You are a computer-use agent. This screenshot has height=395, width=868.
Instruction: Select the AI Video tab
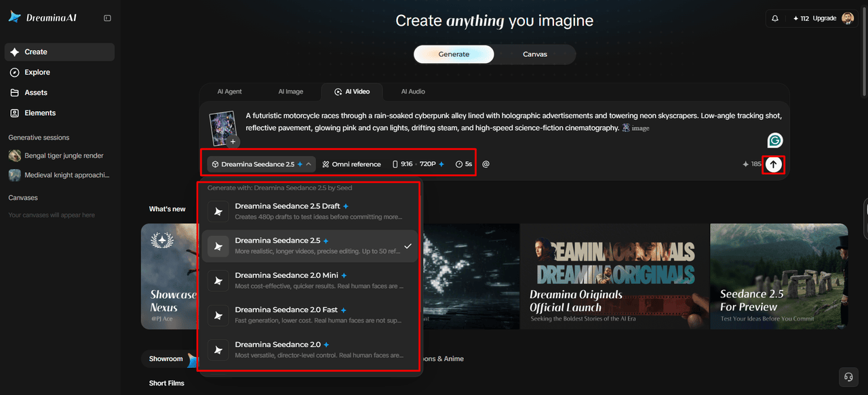[352, 91]
